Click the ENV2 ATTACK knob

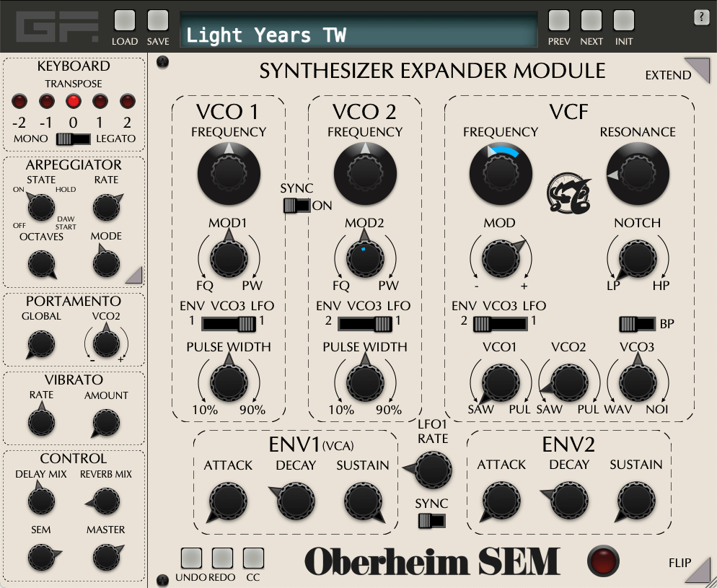[501, 501]
